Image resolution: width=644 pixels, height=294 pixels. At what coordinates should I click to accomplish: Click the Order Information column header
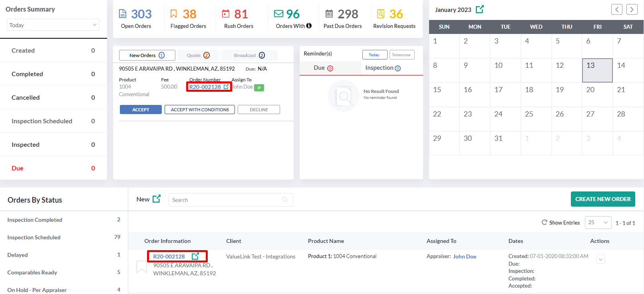[x=167, y=241]
